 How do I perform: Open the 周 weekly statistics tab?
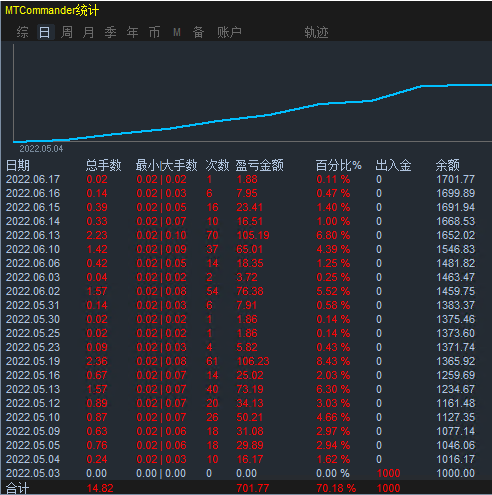[67, 32]
